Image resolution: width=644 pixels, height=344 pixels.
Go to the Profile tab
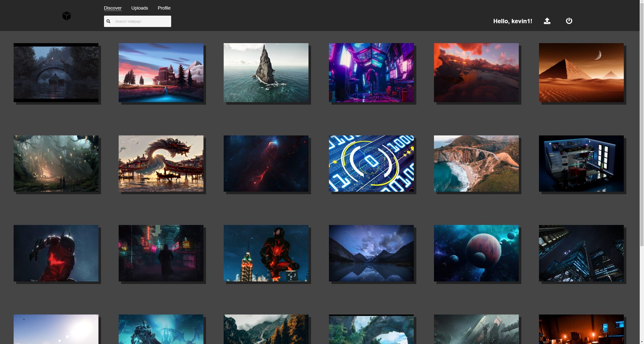[x=164, y=8]
